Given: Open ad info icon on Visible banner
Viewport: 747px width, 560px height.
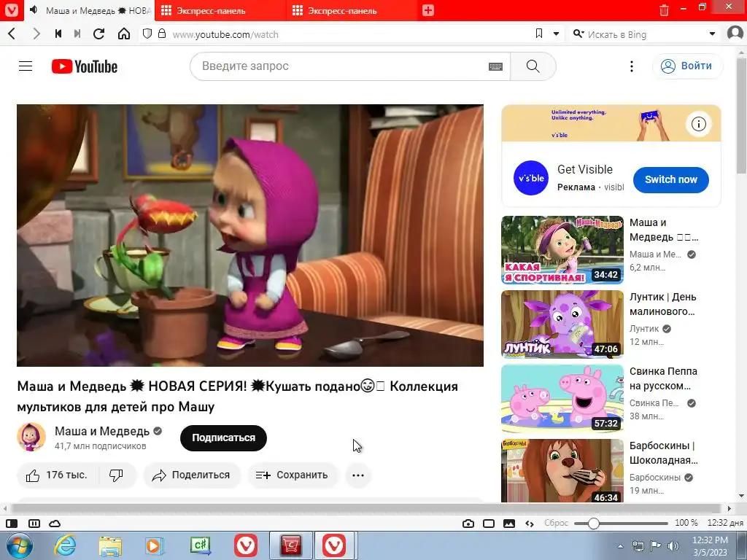Looking at the screenshot, I should coord(698,124).
